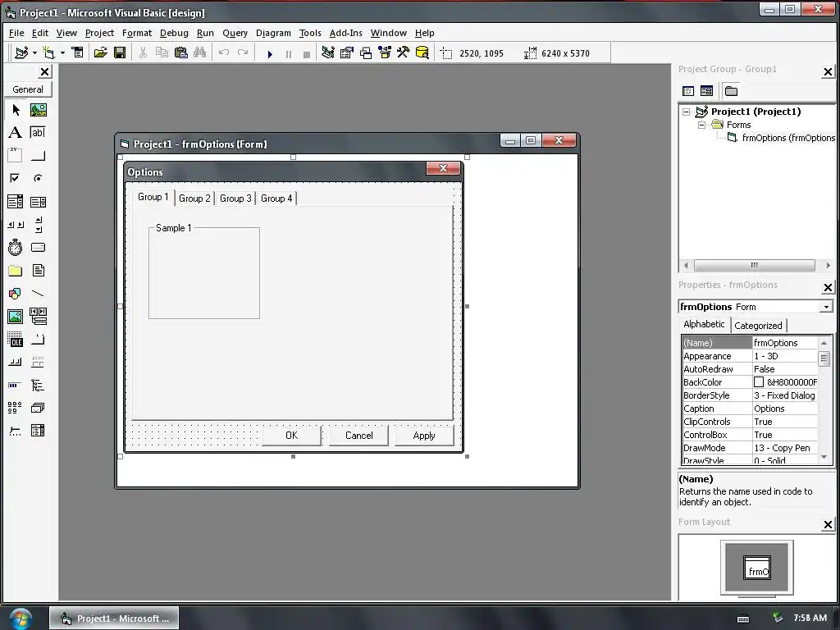Open Menu Editor from toolbar

pyautogui.click(x=78, y=52)
